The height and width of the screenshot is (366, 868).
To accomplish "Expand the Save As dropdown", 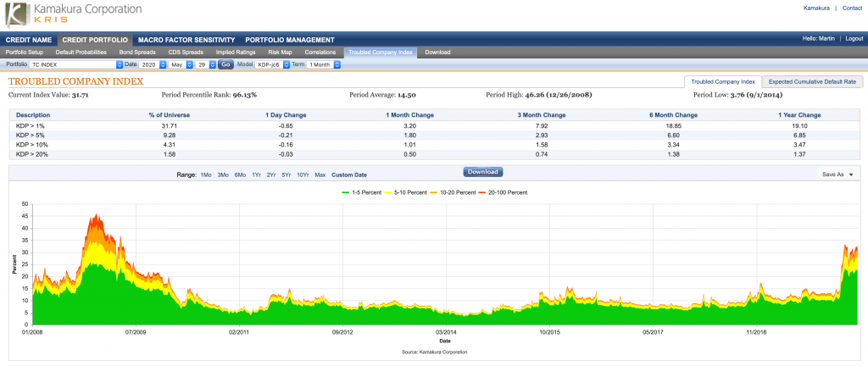I will (837, 175).
